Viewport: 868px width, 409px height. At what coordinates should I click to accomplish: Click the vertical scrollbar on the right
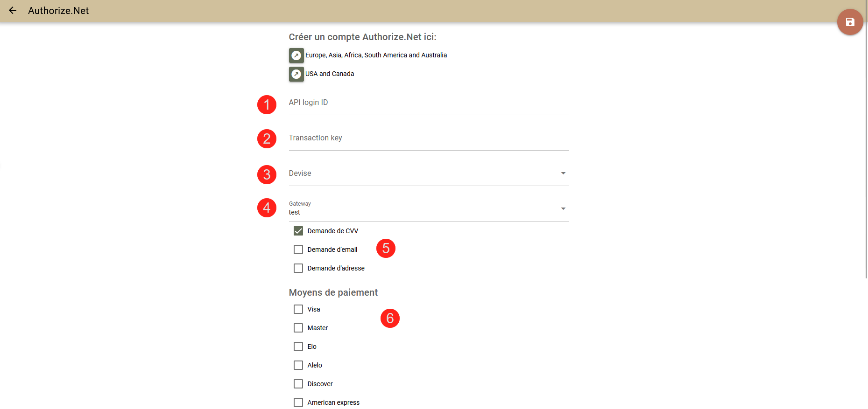point(866,140)
